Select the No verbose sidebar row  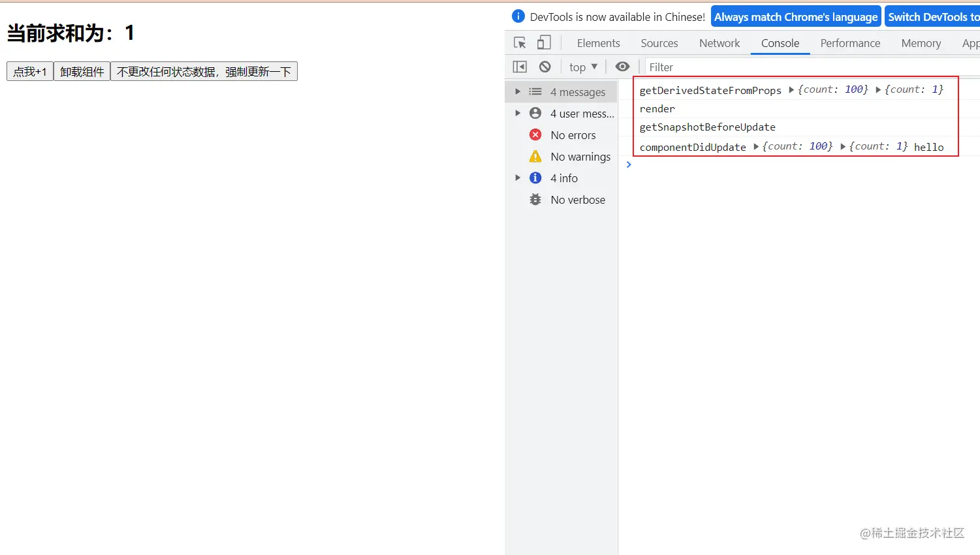click(561, 199)
